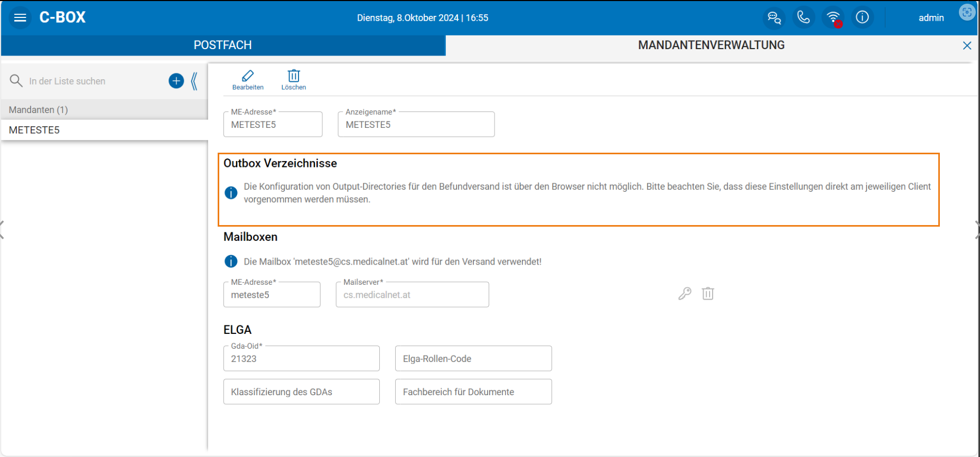
Task: Click the C-BOX logo title
Action: click(x=62, y=17)
